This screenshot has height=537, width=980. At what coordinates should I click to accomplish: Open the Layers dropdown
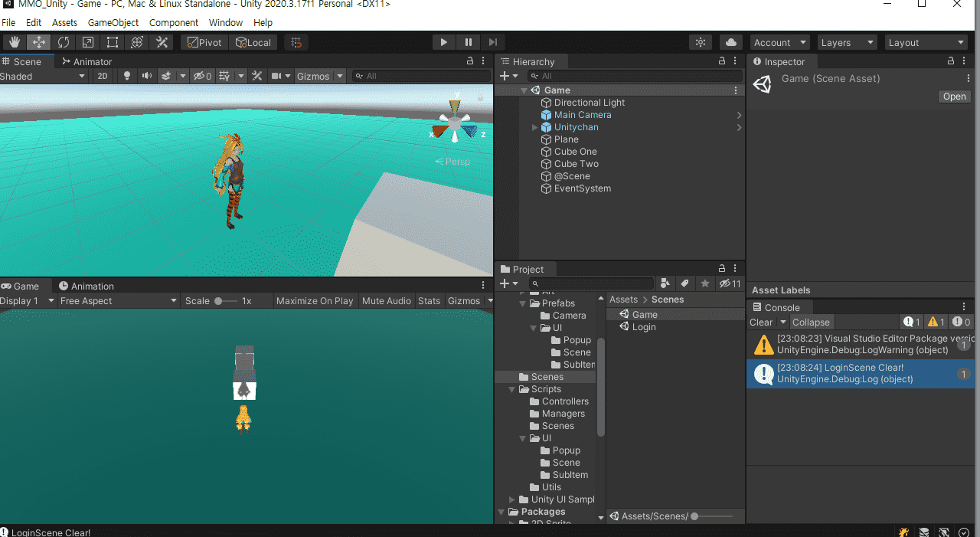tap(848, 43)
